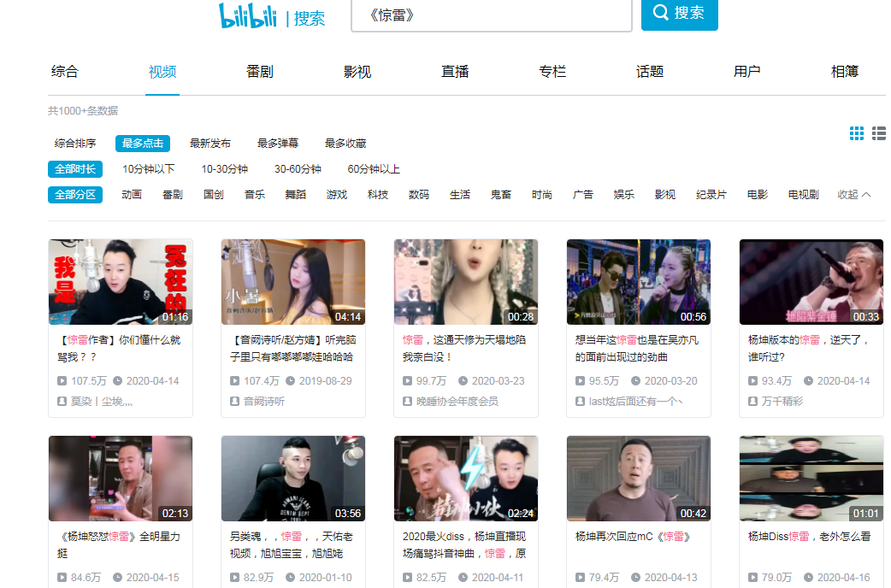The width and height of the screenshot is (891, 588).
Task: Open the 番剧 tab
Action: (x=260, y=72)
